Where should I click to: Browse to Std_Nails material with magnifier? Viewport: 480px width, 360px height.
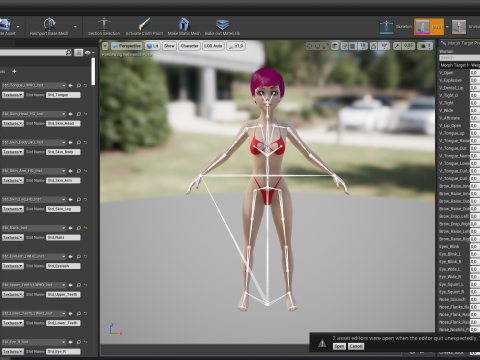(79, 228)
